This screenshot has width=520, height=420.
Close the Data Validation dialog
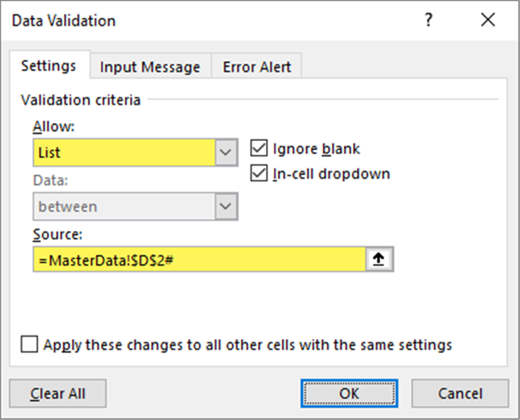click(488, 21)
